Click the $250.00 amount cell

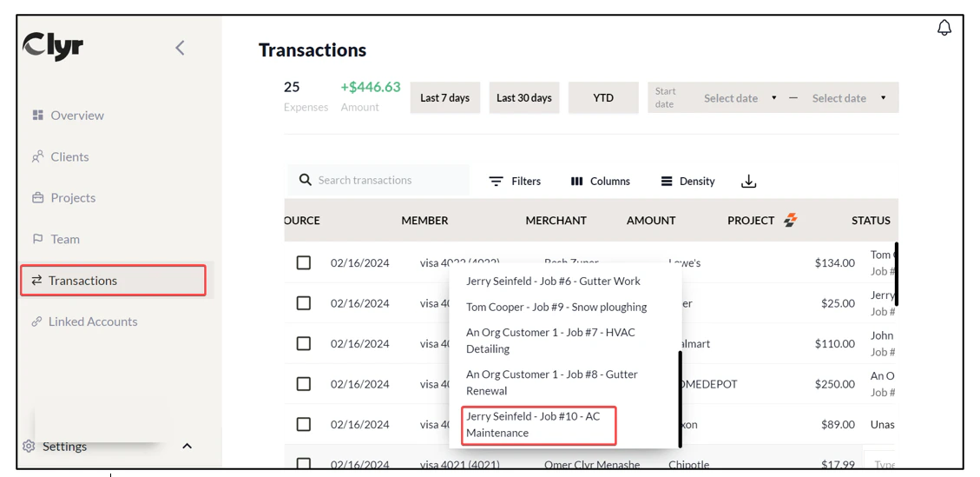tap(834, 384)
